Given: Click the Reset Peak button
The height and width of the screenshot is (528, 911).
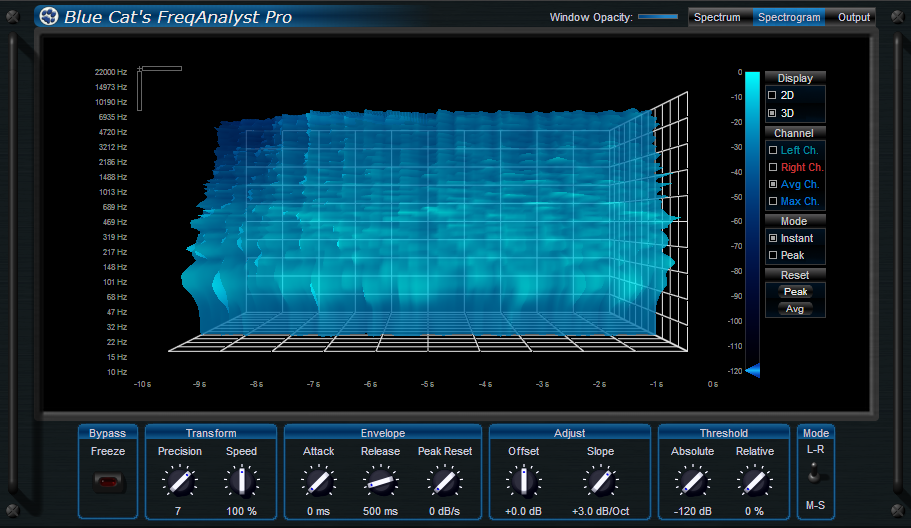Looking at the screenshot, I should point(795,292).
